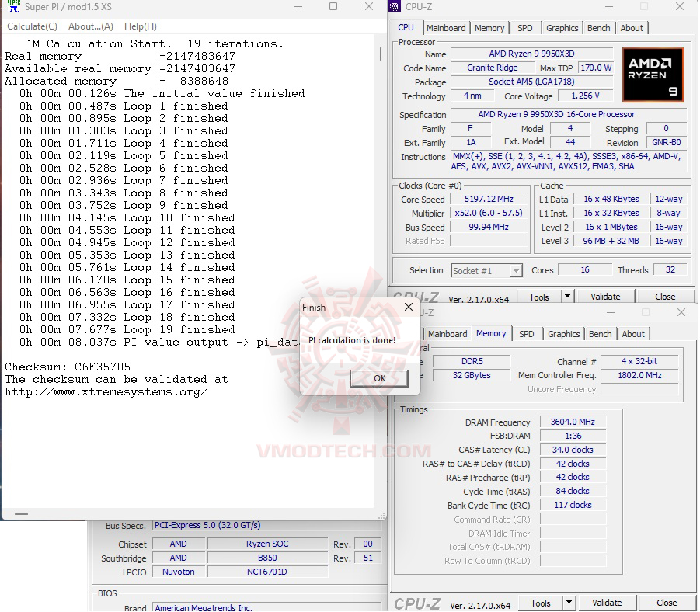700x612 pixels.
Task: Click Validate button in lower CPU-Z window
Action: click(607, 603)
